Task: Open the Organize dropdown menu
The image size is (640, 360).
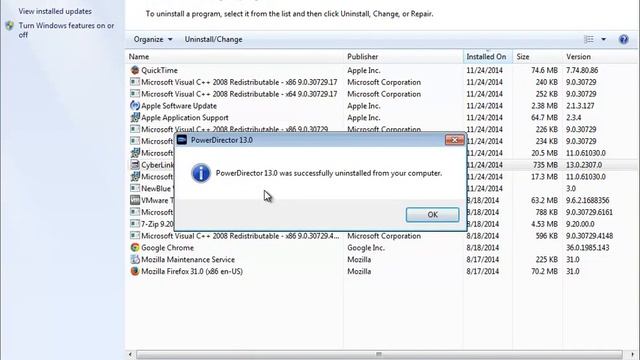Action: pyautogui.click(x=153, y=39)
